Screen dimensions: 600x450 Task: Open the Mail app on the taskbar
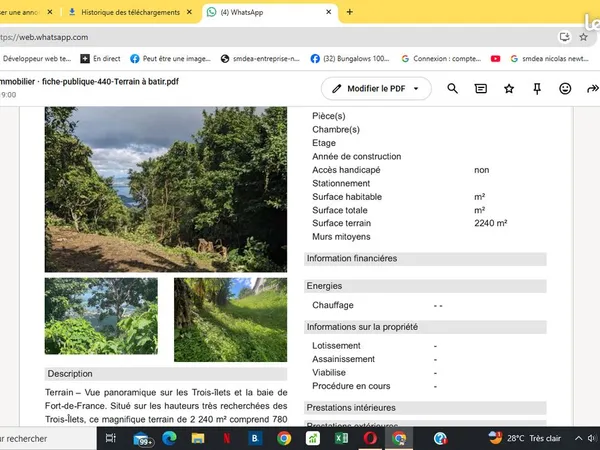(142, 439)
